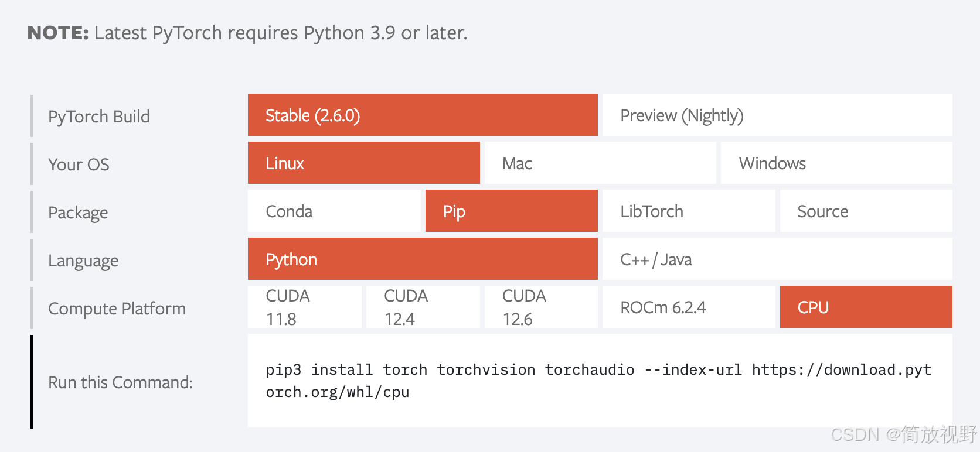Pick CUDA 12.6 compute platform

(540, 307)
